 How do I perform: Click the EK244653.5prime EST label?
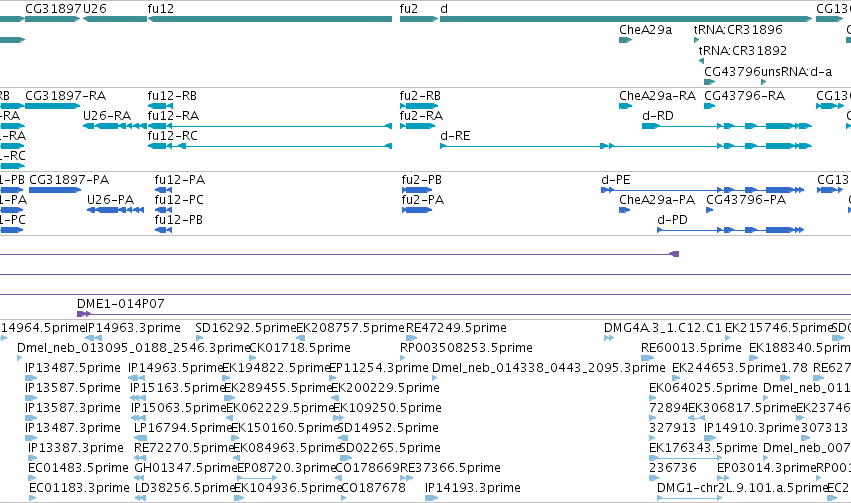pyautogui.click(x=726, y=368)
